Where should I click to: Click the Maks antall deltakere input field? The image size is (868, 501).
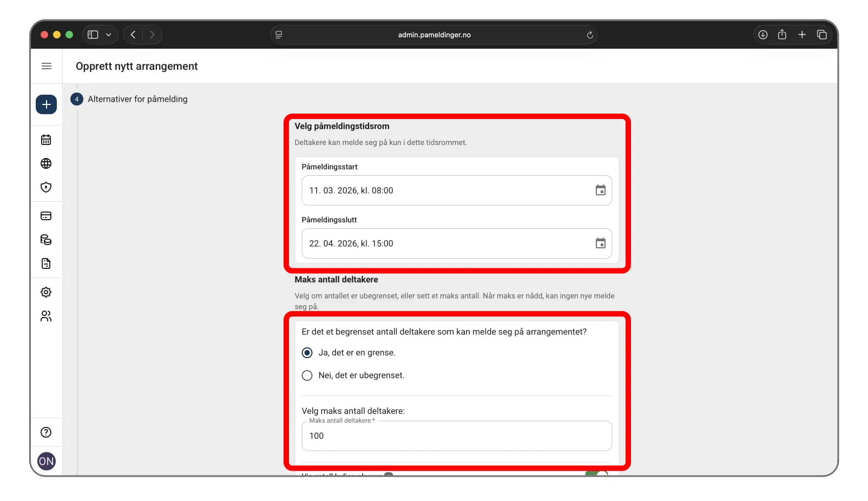pos(456,436)
